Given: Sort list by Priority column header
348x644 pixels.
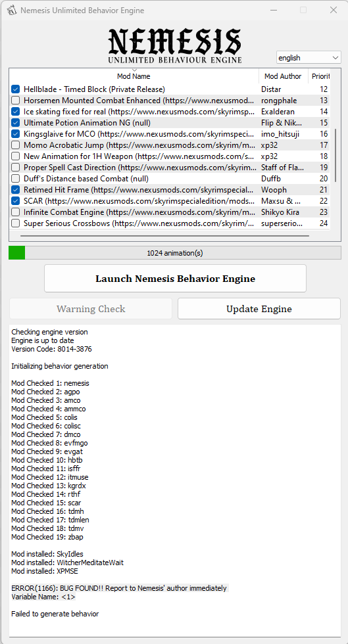Looking at the screenshot, I should (x=320, y=76).
